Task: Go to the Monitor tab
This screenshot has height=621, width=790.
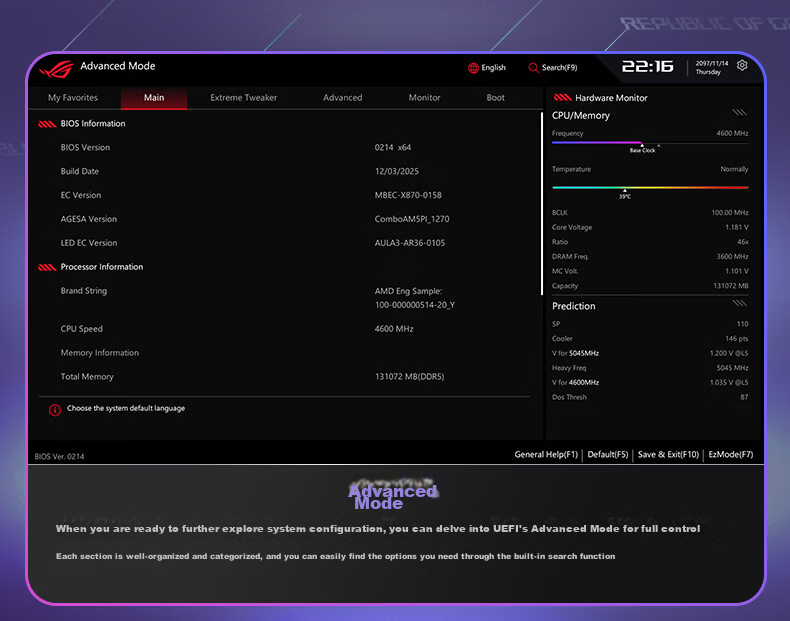Action: pos(424,98)
